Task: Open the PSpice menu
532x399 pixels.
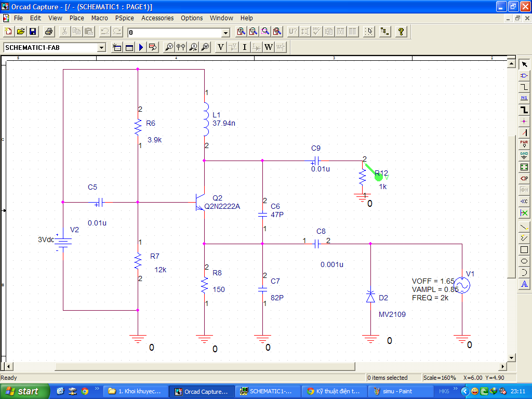Action: 125,18
